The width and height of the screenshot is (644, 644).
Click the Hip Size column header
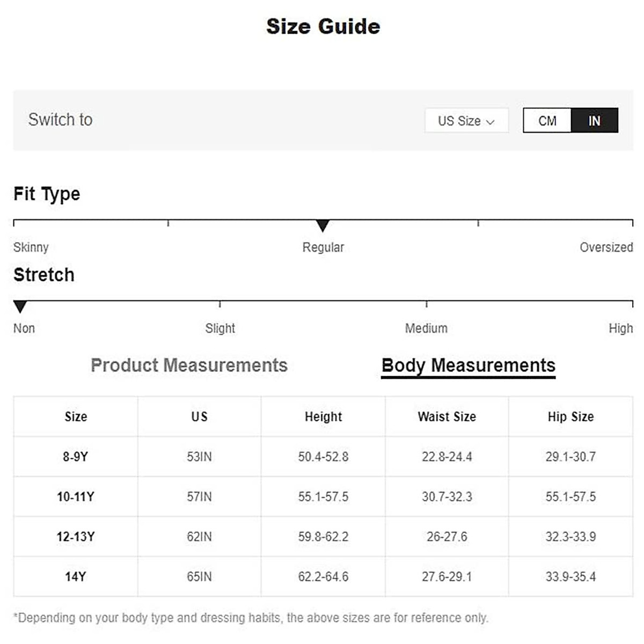point(570,417)
